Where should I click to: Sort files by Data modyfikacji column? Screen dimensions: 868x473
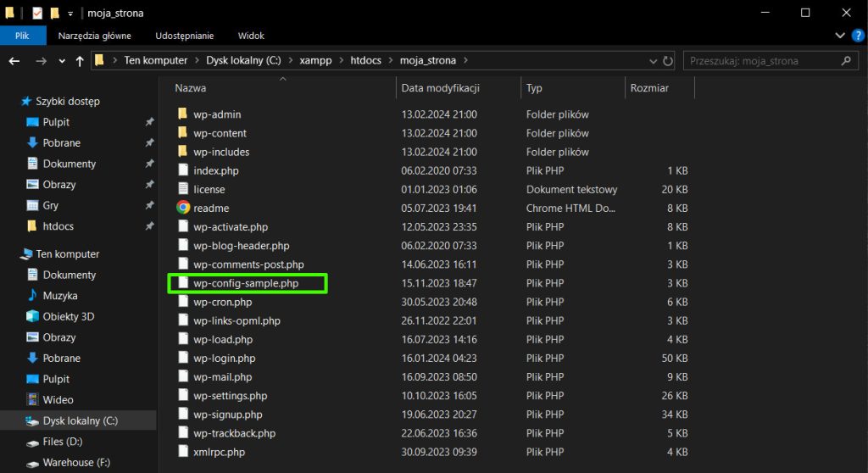441,88
